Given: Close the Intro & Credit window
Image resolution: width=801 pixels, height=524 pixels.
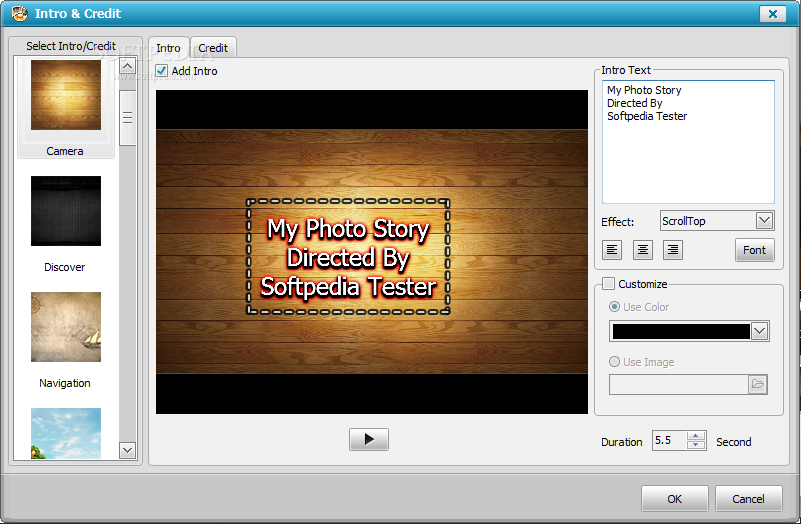Looking at the screenshot, I should (x=772, y=14).
